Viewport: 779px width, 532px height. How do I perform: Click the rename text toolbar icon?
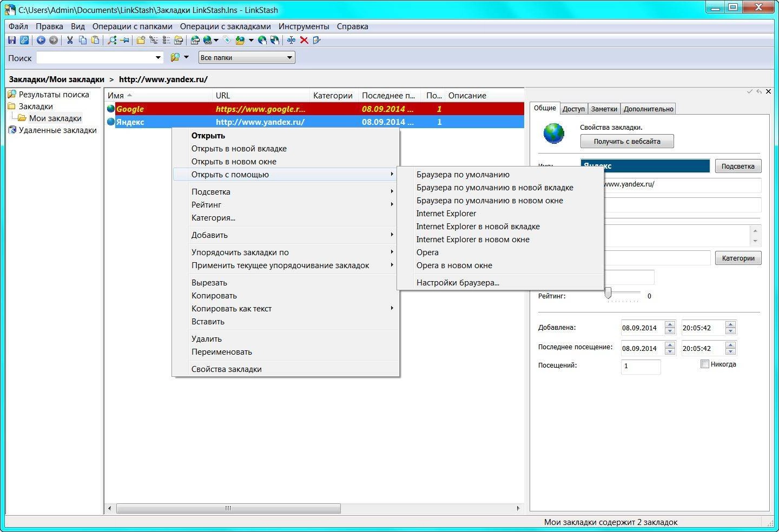pos(292,40)
